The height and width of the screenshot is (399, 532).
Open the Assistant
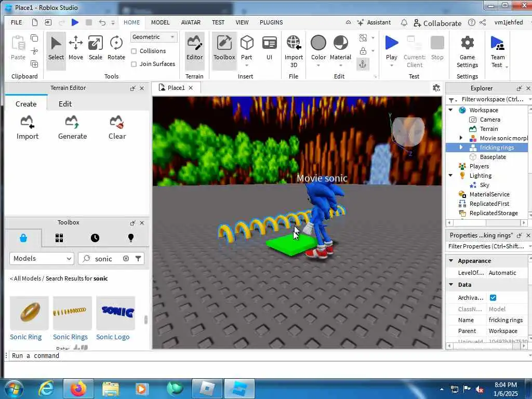tap(374, 22)
